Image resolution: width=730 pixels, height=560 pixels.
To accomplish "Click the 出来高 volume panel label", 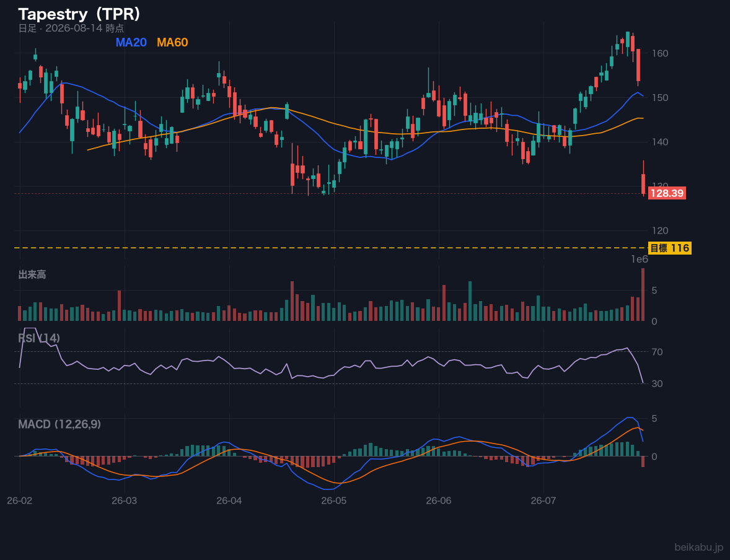I will [32, 274].
